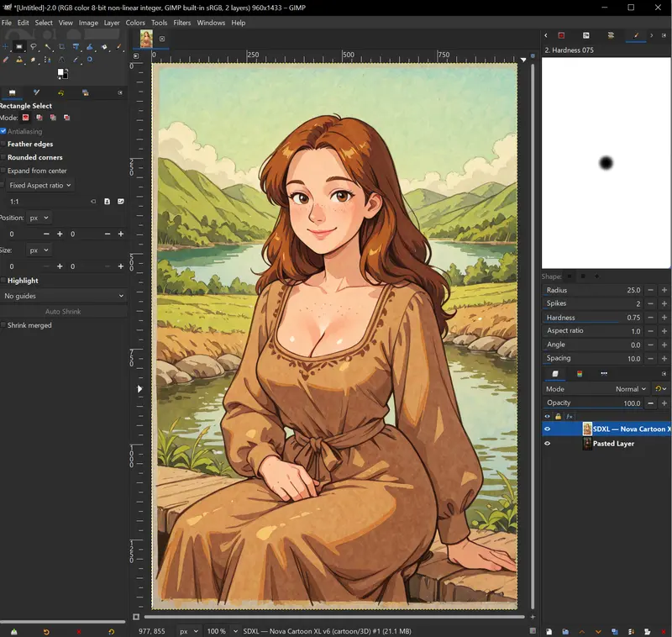Decrease the layer Opacity value
672x637 pixels.
[650, 403]
